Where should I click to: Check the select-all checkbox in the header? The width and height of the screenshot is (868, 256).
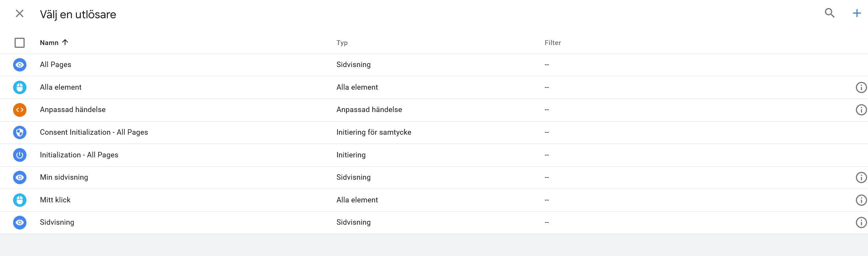19,42
